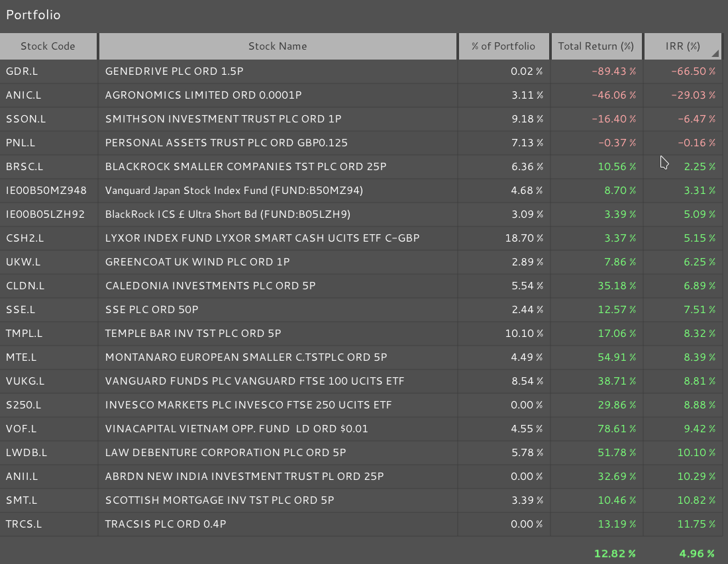The width and height of the screenshot is (728, 564).
Task: Sort by the Stock Code column header
Action: coord(48,46)
